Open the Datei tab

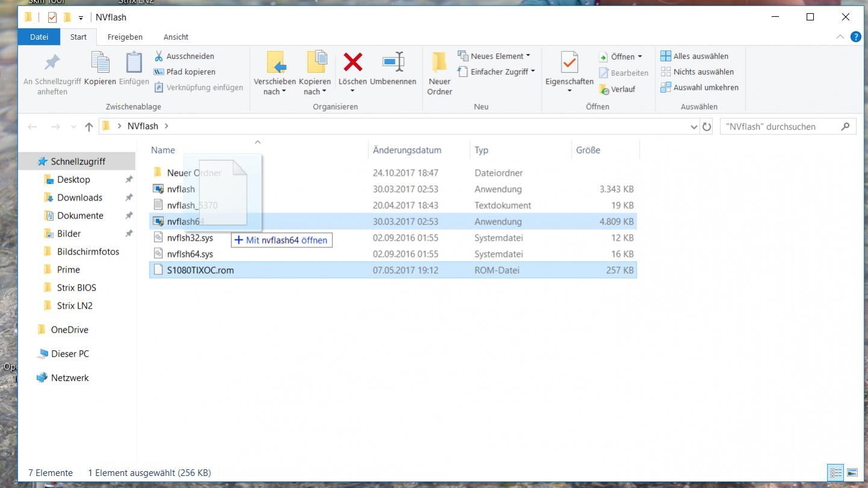tap(39, 37)
